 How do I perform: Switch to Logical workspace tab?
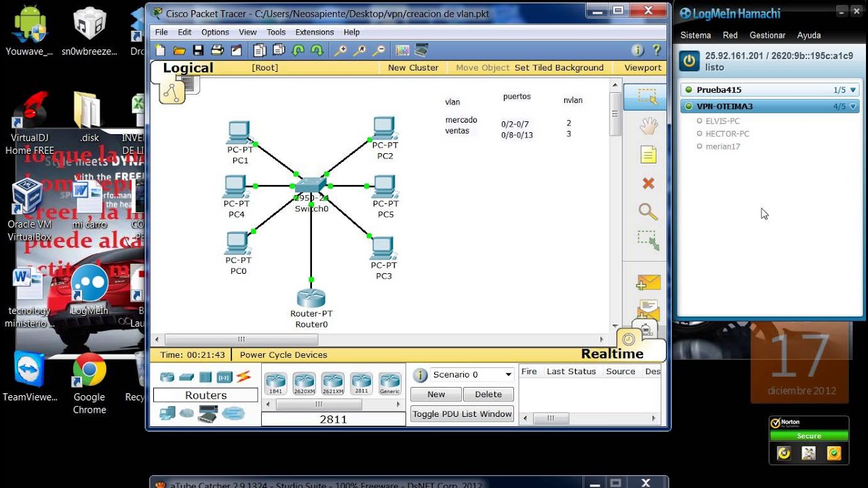click(188, 68)
